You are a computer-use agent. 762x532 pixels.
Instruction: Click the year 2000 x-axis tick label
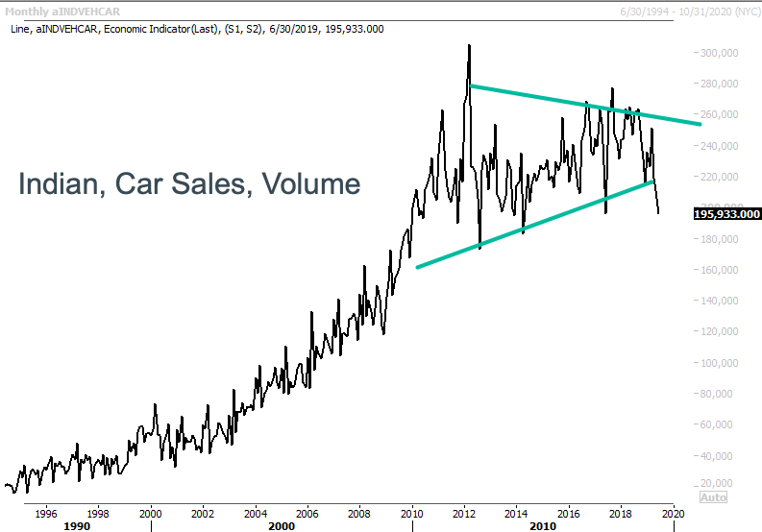pos(150,514)
